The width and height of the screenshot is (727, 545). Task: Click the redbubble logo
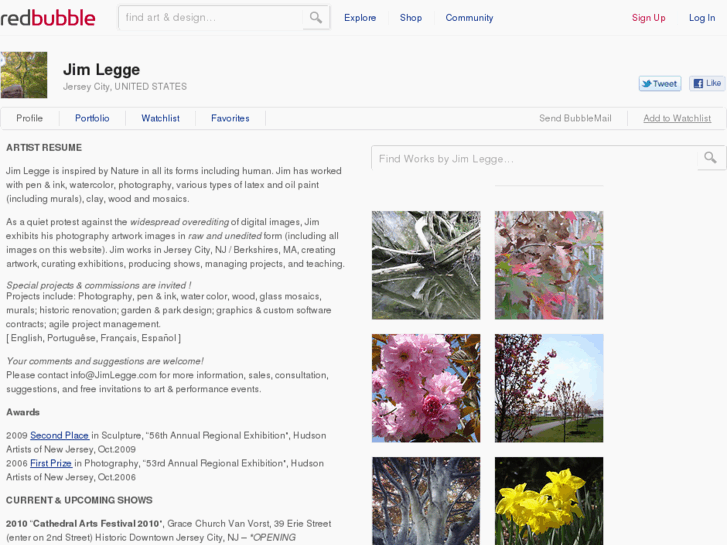(48, 18)
